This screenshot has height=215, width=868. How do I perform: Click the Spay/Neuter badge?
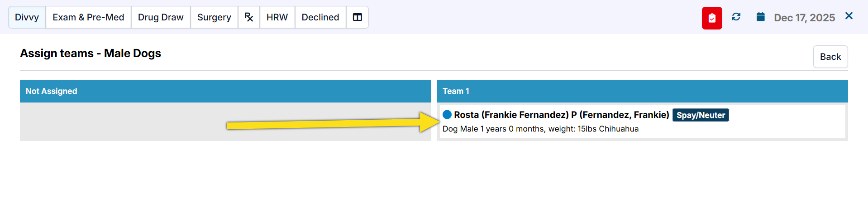pos(701,115)
